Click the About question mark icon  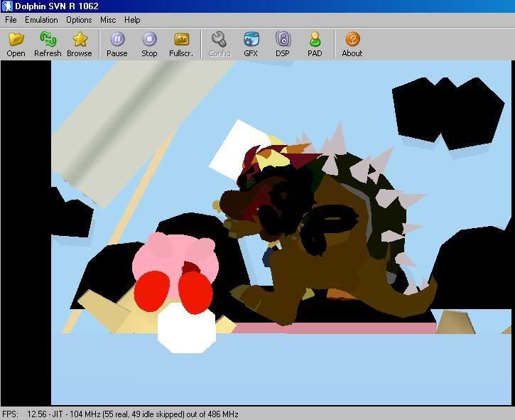point(352,43)
